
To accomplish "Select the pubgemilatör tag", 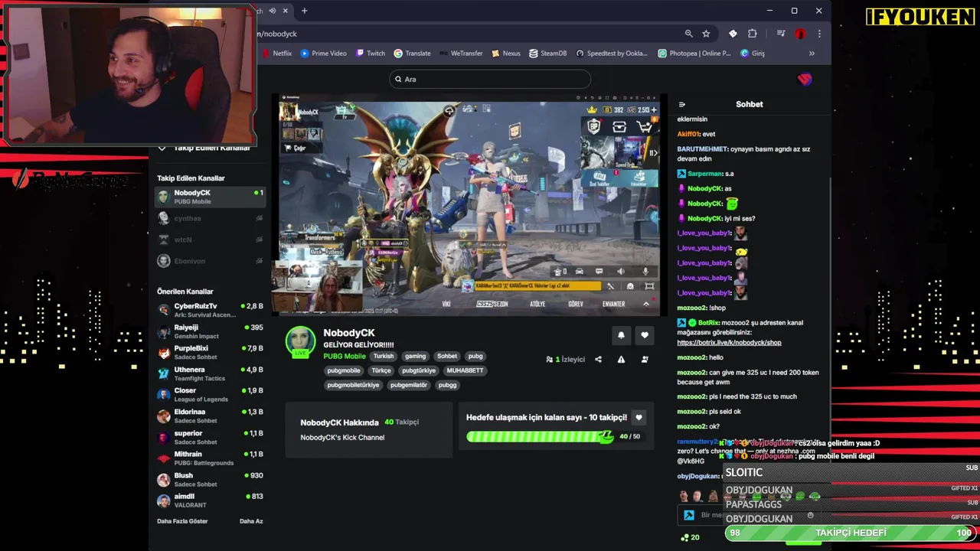I will pos(409,386).
